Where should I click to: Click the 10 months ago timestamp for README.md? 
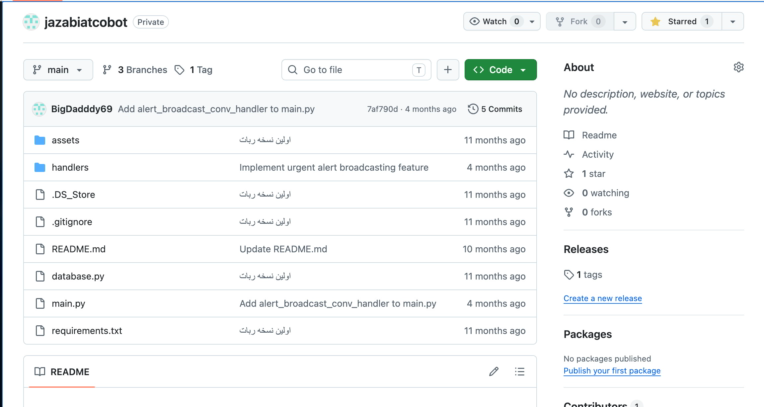coord(494,249)
